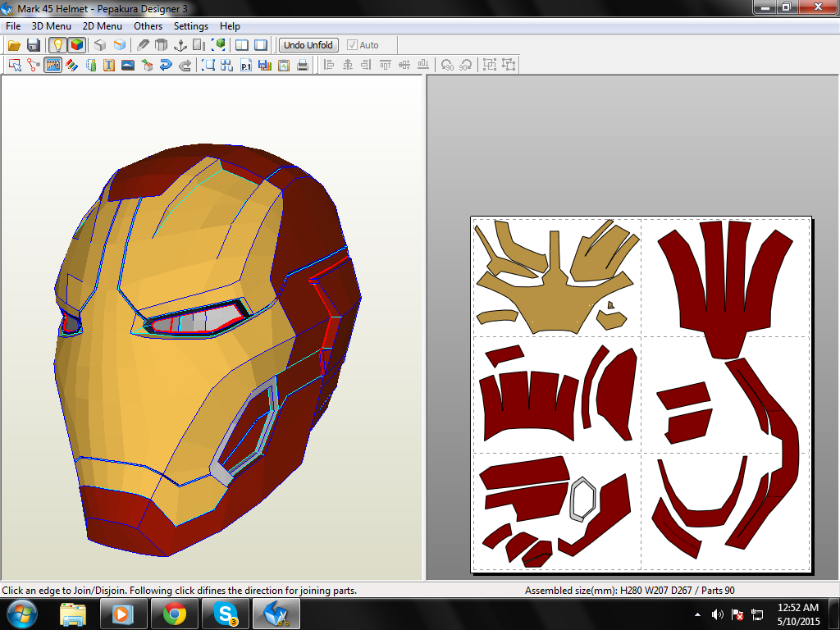Open Windows Explorer from the taskbar

73,614
